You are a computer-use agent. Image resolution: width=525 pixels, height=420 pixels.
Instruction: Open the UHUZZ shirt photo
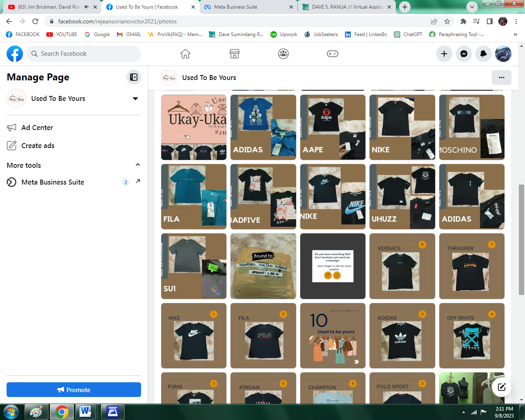coord(402,197)
